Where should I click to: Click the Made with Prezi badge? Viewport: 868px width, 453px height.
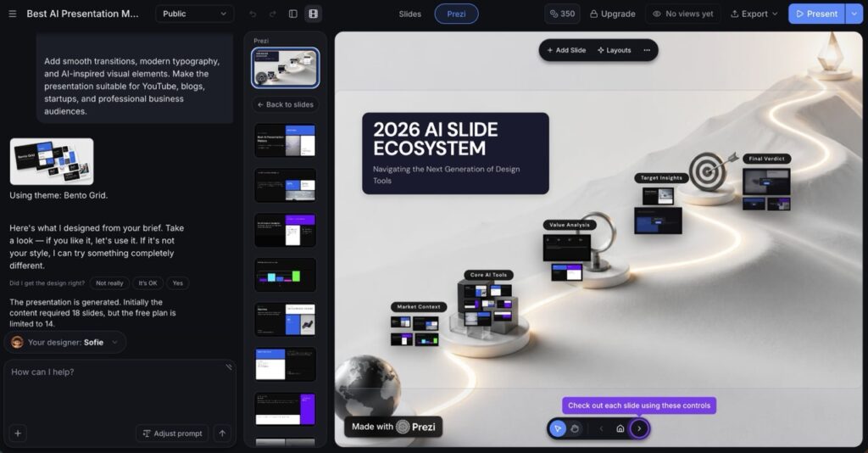pos(393,427)
